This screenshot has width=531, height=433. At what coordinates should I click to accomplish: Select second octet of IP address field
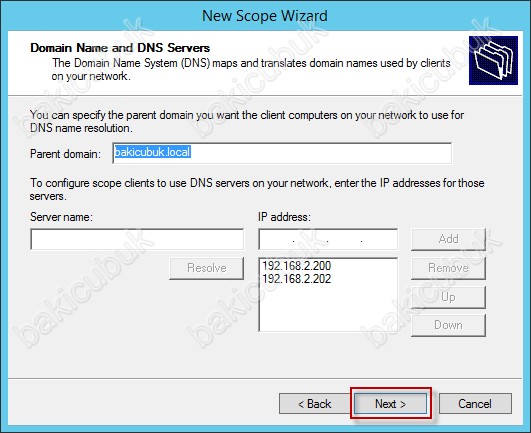pos(311,240)
